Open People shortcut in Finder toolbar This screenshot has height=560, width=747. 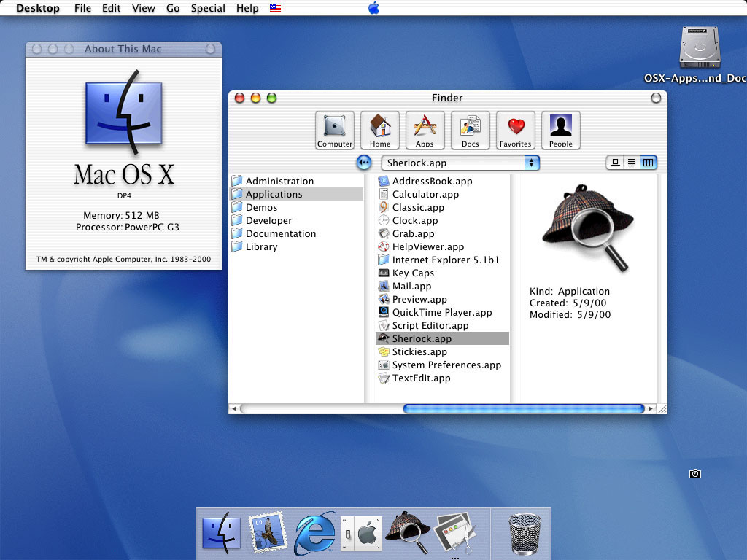click(561, 130)
